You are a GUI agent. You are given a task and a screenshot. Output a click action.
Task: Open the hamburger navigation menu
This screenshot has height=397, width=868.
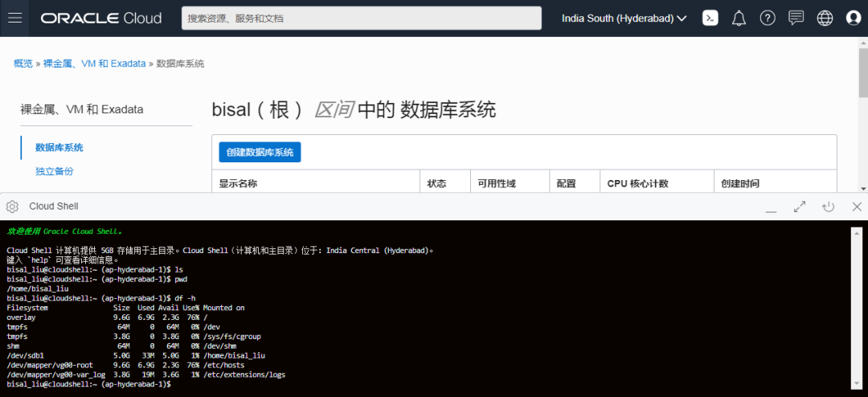click(x=15, y=18)
